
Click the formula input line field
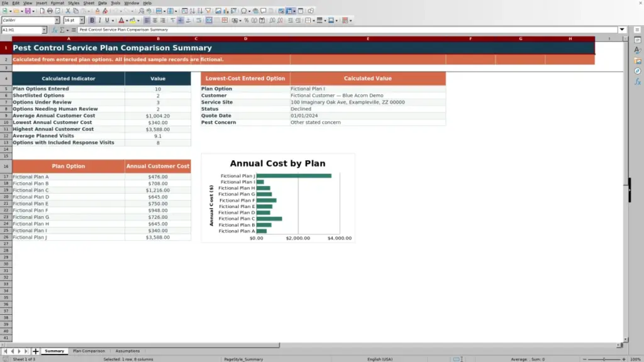[x=347, y=30]
